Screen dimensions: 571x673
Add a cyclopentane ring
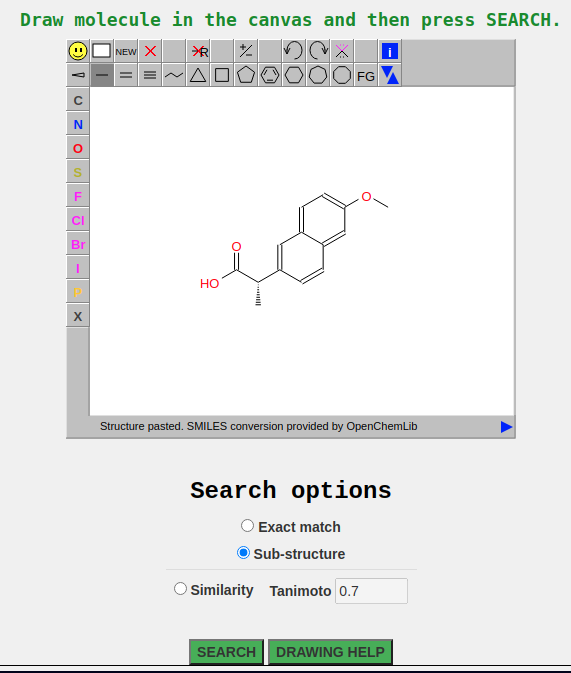coord(246,76)
